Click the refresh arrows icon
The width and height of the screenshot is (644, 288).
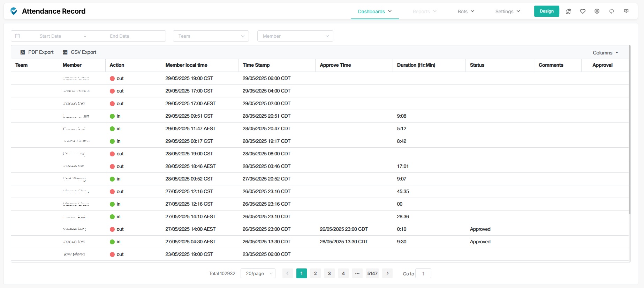(612, 11)
